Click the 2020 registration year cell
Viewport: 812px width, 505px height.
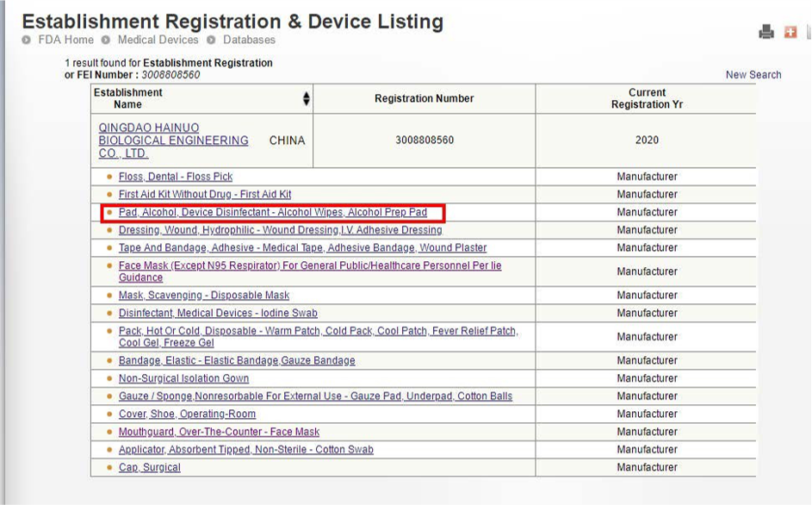[647, 140]
